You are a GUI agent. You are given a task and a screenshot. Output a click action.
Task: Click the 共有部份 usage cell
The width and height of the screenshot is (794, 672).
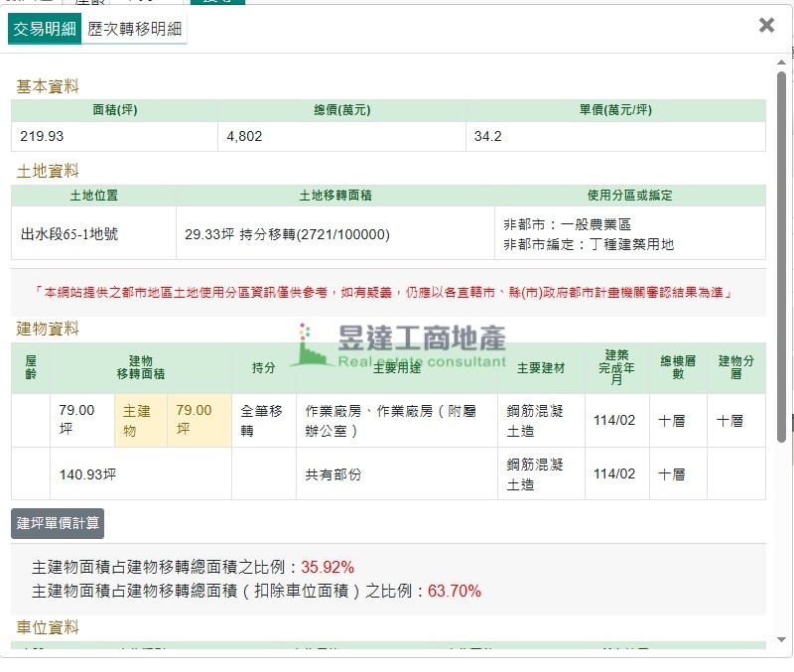tap(333, 474)
